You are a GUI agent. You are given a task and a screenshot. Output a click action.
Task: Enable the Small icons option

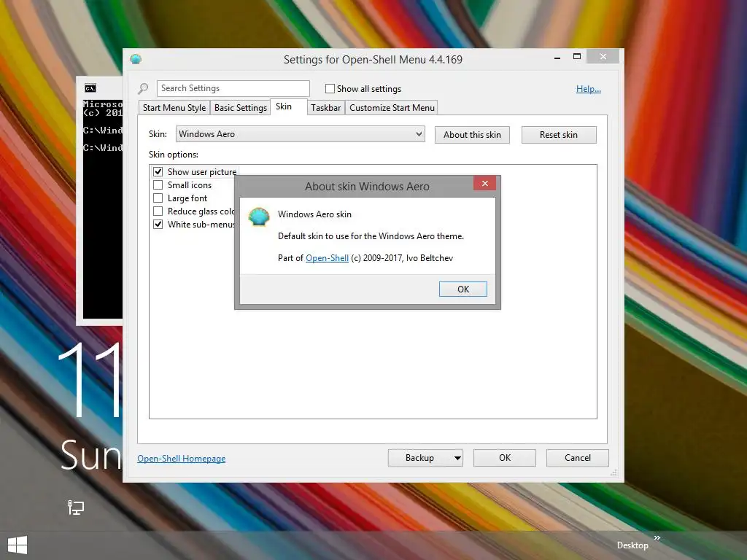tap(158, 185)
